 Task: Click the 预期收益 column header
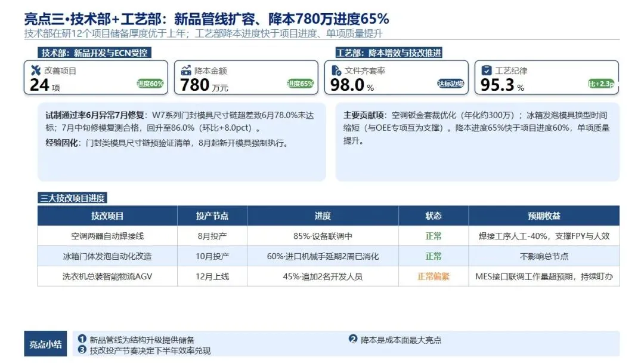(x=544, y=216)
